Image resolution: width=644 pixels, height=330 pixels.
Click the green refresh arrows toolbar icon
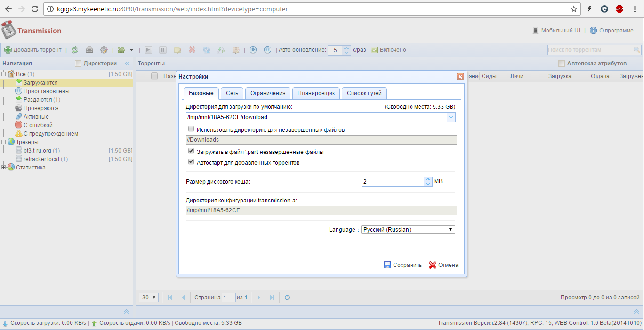(75, 50)
